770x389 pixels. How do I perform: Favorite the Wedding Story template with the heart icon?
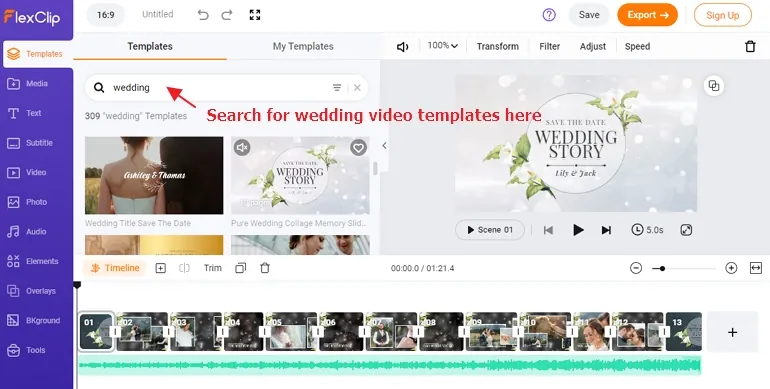[x=358, y=147]
